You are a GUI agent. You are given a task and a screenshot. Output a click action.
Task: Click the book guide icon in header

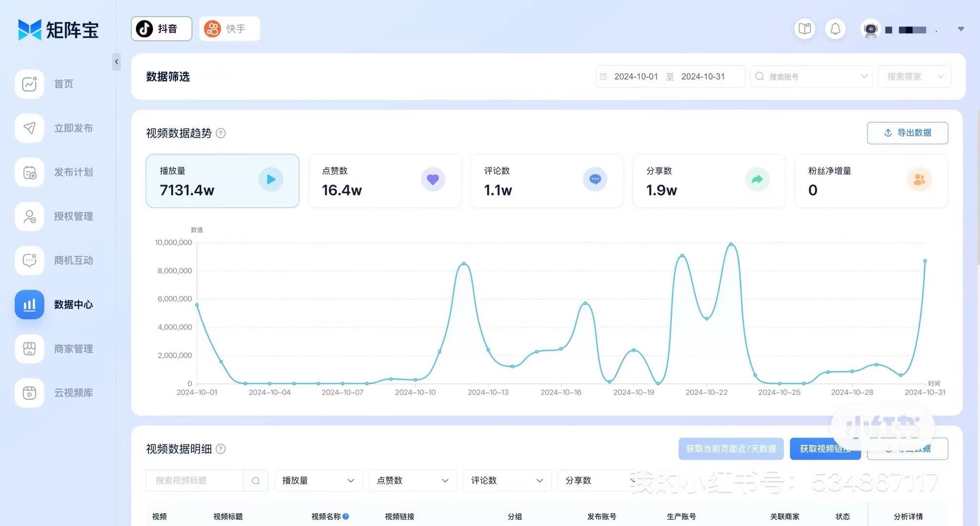click(805, 29)
